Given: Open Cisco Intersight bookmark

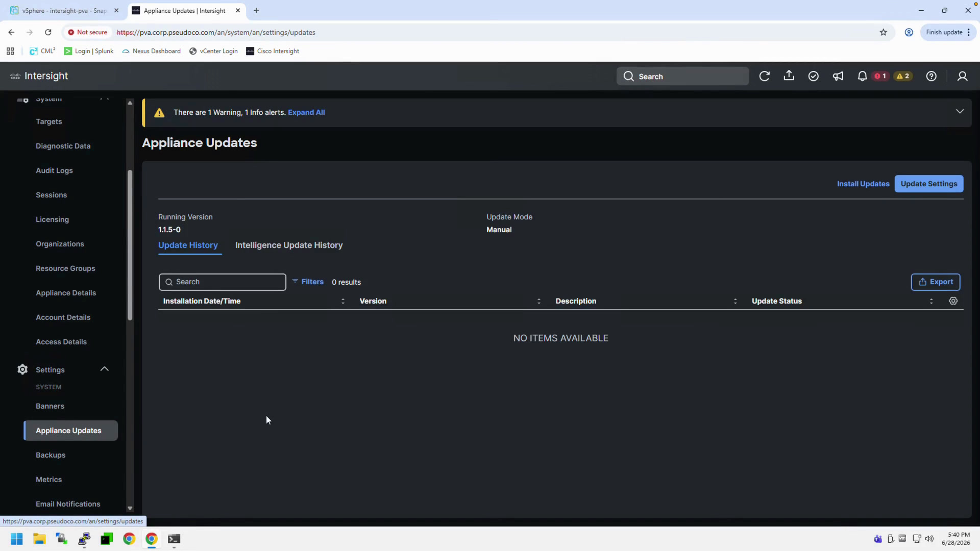Looking at the screenshot, I should click(273, 51).
